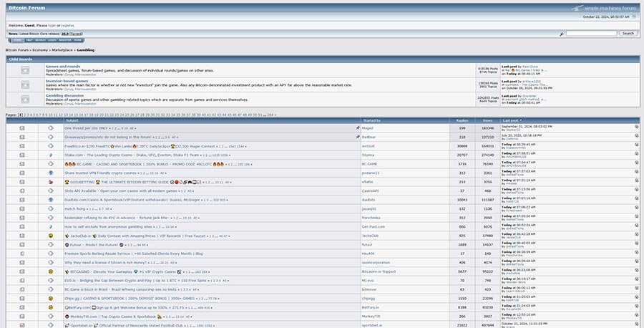Open last post icon for BC.GAME casino row

pos(636,163)
